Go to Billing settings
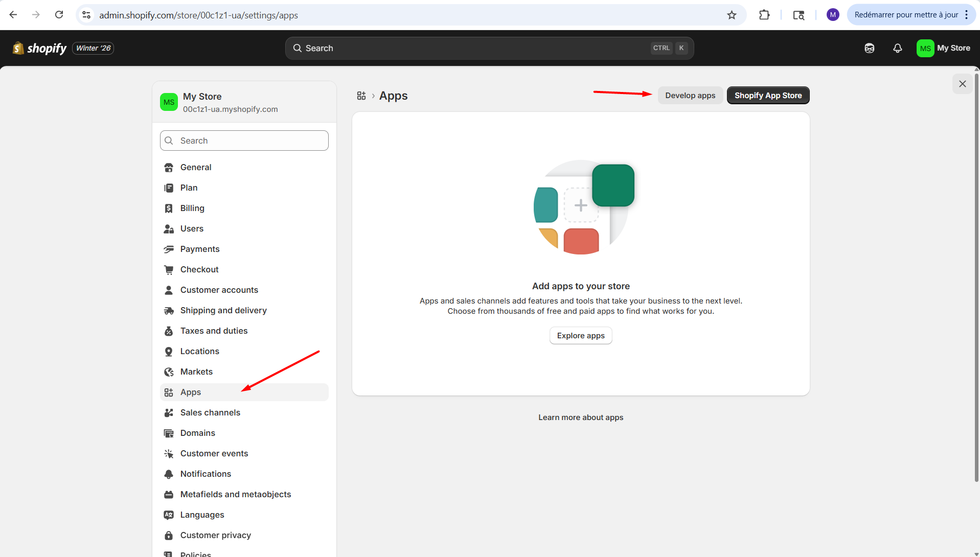 192,208
